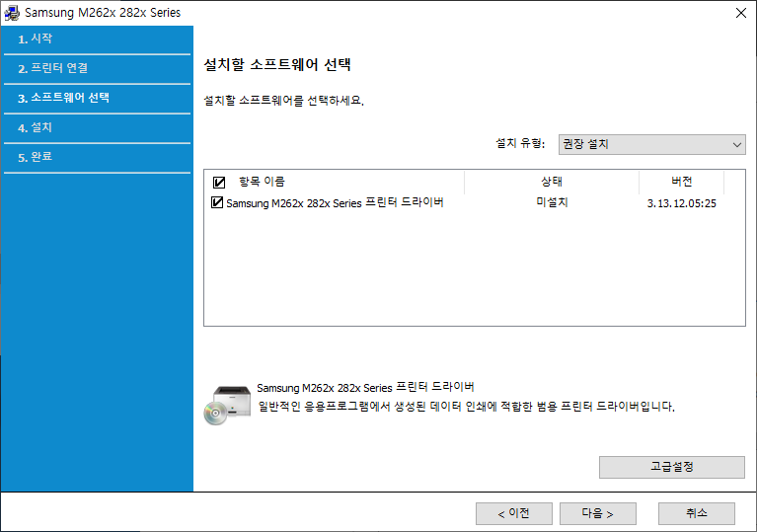Click the driver description text 일반적인 응용프로그램에서
Image resolution: width=757 pixels, height=532 pixels.
coord(466,407)
